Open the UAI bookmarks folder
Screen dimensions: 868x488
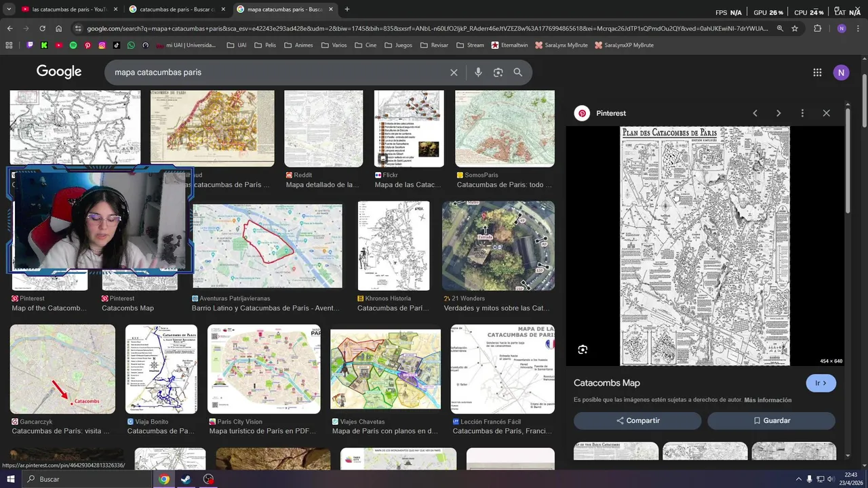[237, 45]
